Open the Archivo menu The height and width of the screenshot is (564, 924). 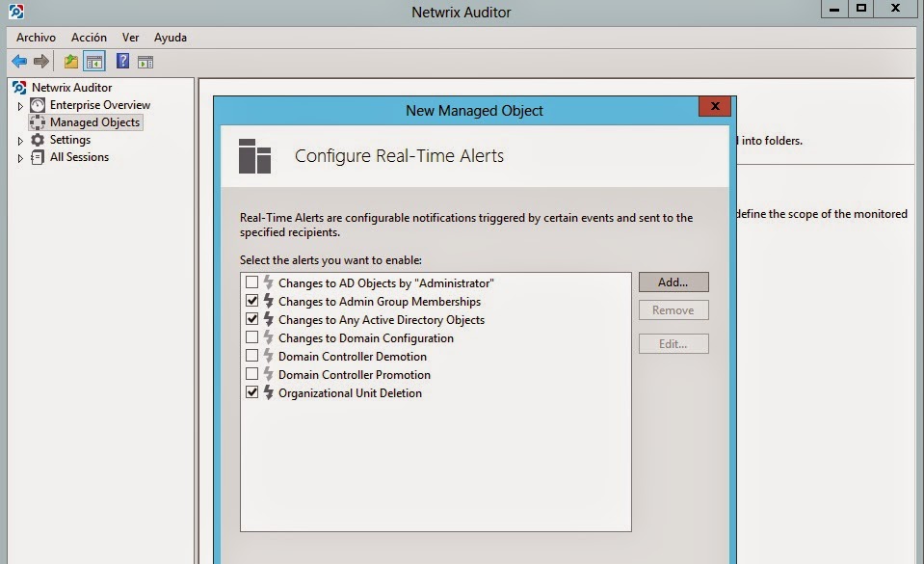(36, 38)
